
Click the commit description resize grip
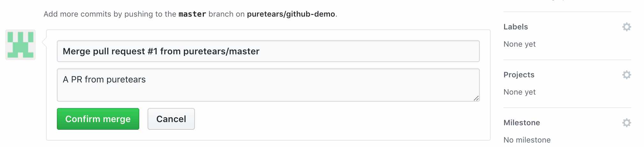coord(476,98)
